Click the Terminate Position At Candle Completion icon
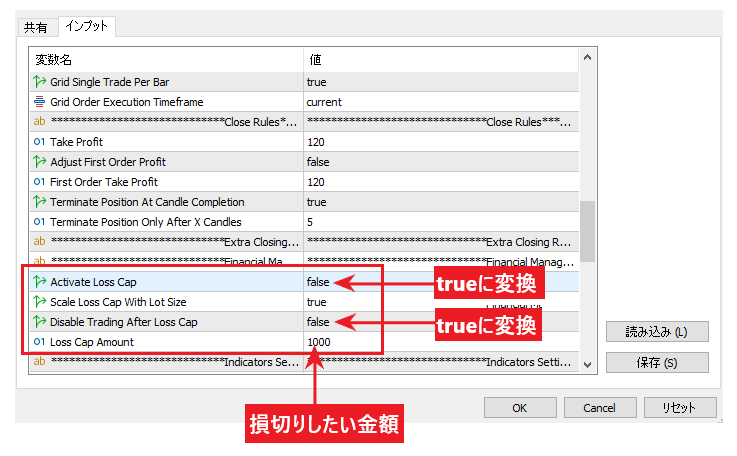This screenshot has height=456, width=737. (40, 202)
